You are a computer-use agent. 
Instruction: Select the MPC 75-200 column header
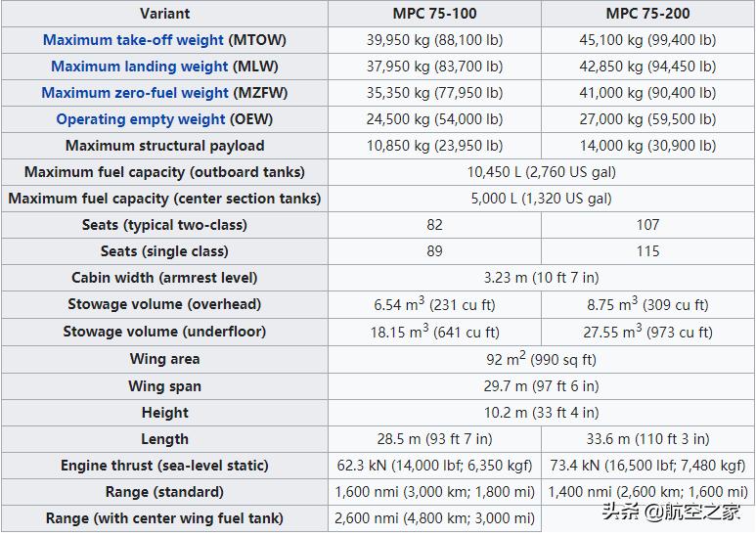tap(647, 14)
